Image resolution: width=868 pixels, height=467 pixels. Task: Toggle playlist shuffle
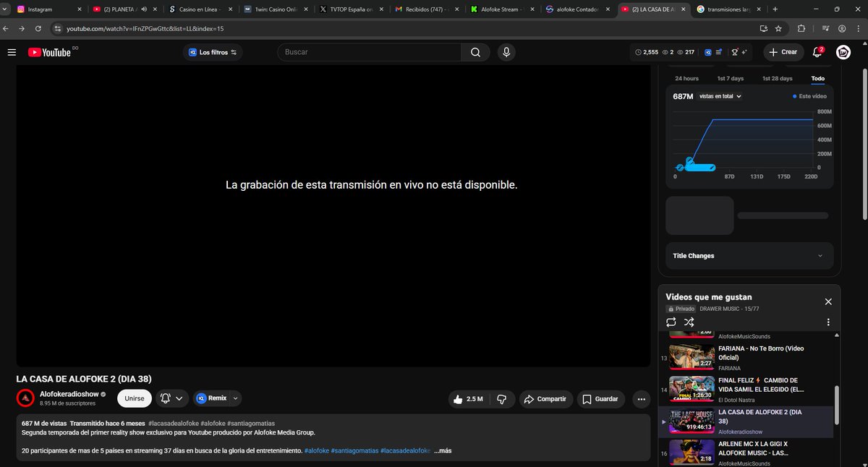point(689,322)
